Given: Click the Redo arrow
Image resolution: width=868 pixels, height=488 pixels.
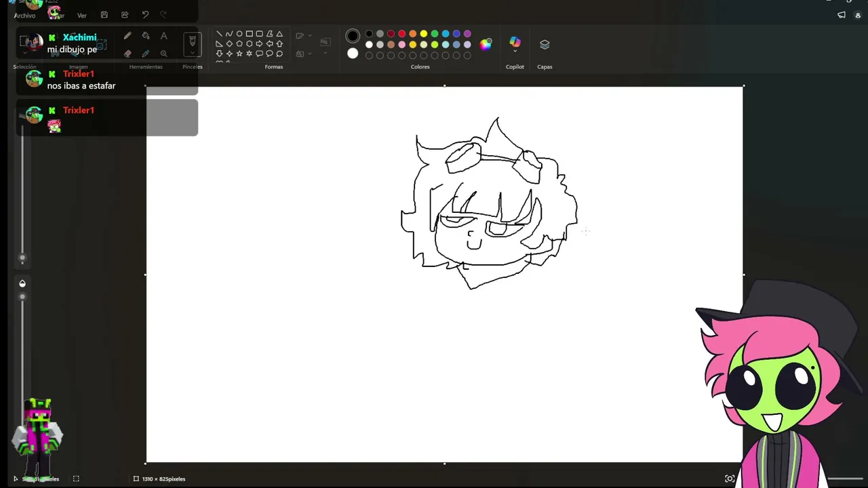Looking at the screenshot, I should (x=163, y=15).
